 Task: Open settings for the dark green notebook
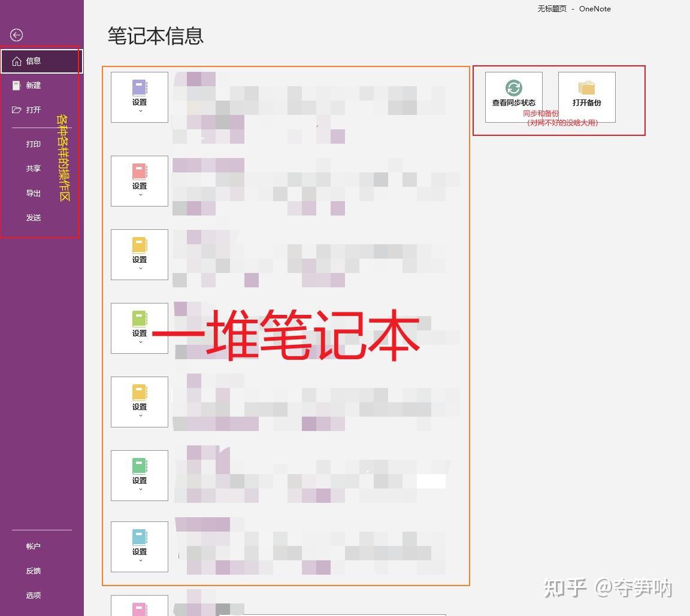click(140, 476)
